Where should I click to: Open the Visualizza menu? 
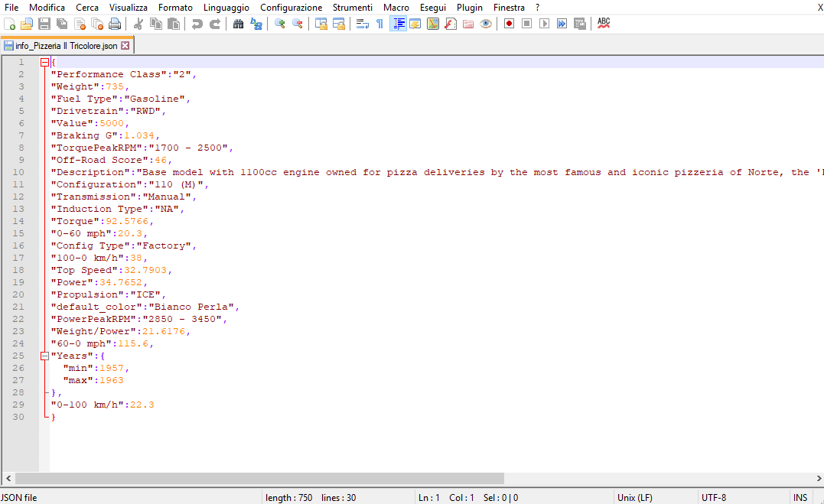[129, 8]
